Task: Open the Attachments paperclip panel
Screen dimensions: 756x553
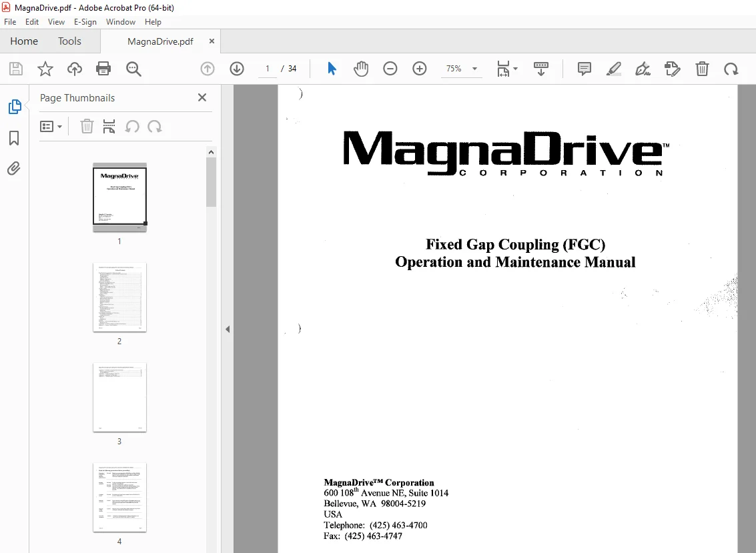Action: [x=13, y=168]
